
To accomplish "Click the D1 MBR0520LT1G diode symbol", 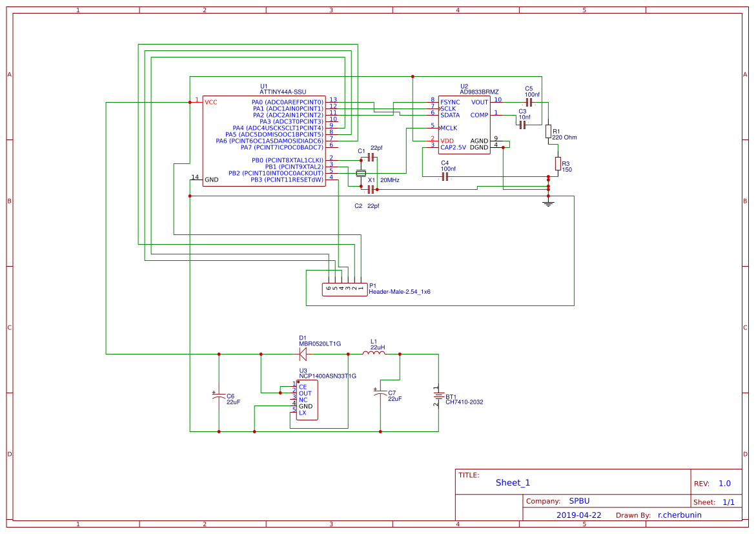I will (303, 354).
